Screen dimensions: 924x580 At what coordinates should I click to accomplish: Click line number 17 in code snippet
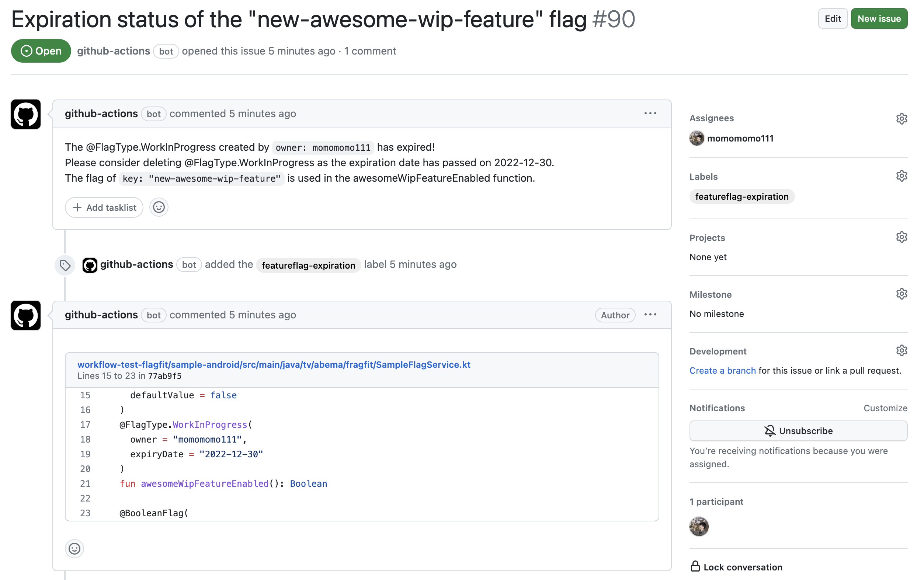click(85, 424)
